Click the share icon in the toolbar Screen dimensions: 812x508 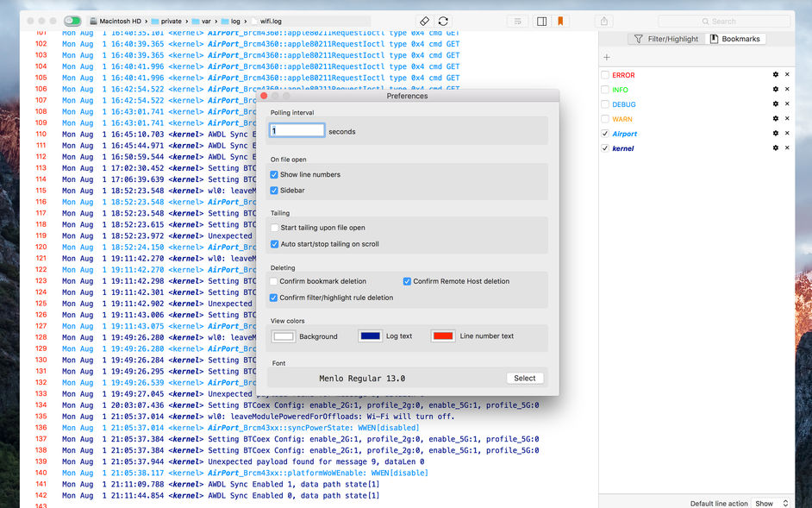pyautogui.click(x=603, y=21)
